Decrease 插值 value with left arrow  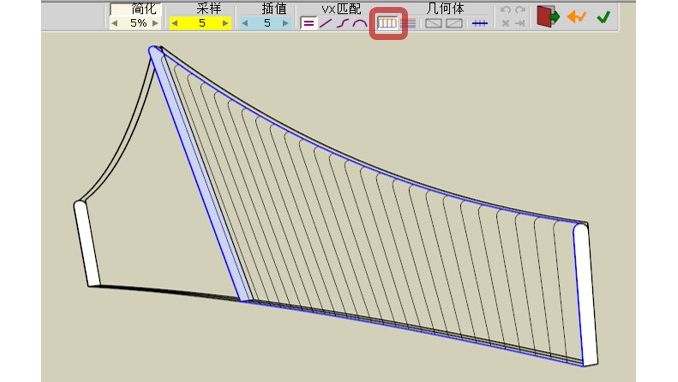click(245, 23)
